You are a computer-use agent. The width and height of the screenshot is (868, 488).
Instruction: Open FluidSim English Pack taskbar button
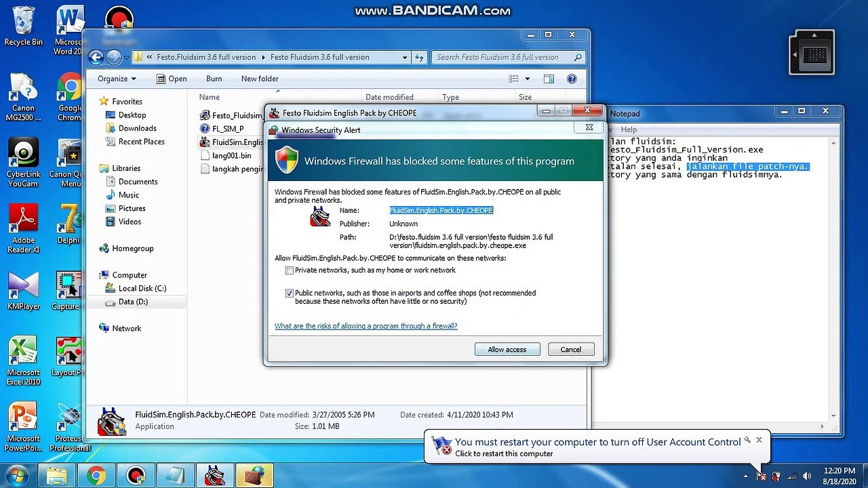(214, 476)
